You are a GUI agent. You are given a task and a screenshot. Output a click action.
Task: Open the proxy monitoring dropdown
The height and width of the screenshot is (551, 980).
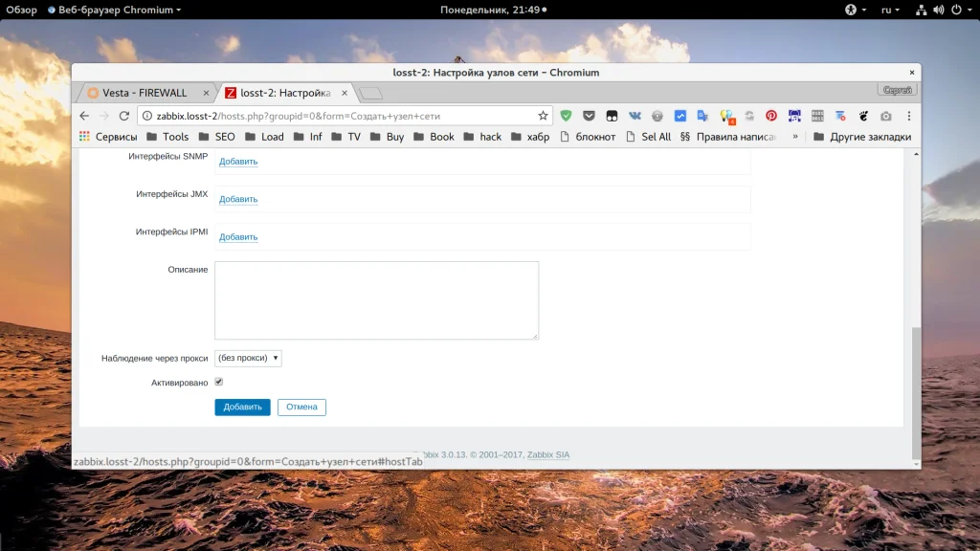tap(248, 358)
